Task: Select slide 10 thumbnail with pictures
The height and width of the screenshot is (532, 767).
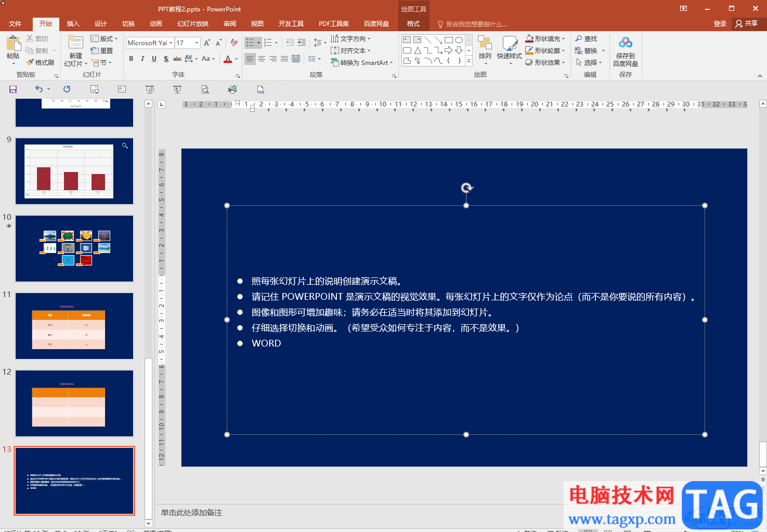Action: point(74,248)
